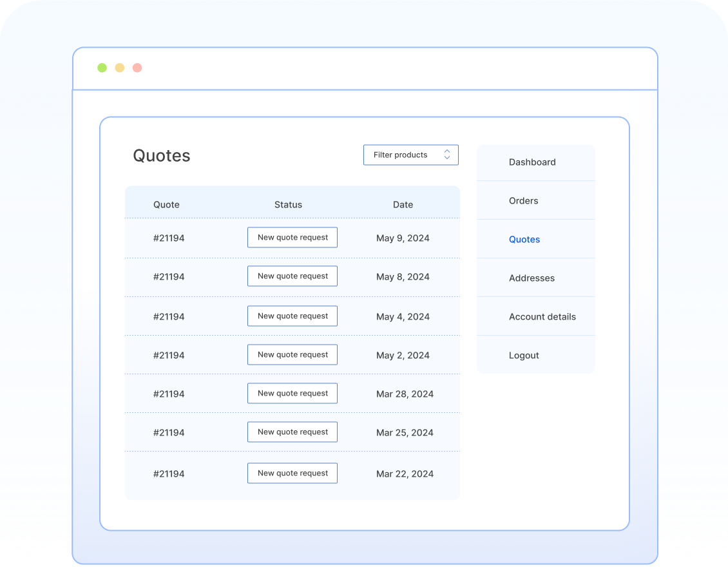
Task: View Account details settings
Action: pyautogui.click(x=542, y=316)
